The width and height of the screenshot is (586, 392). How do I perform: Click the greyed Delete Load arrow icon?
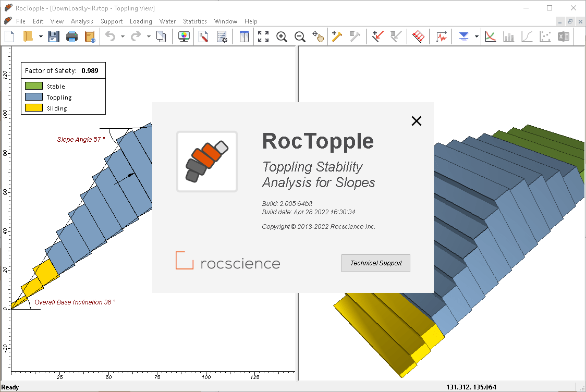click(x=396, y=36)
